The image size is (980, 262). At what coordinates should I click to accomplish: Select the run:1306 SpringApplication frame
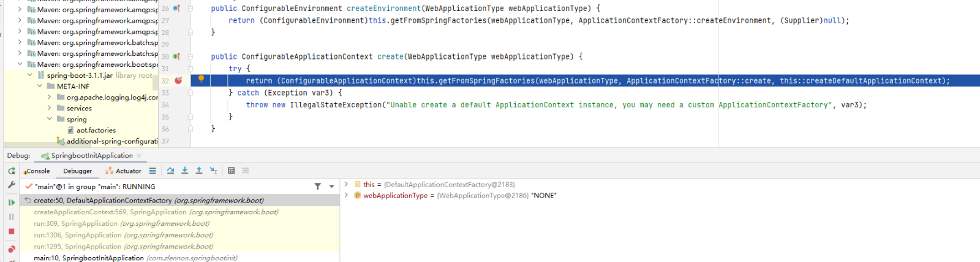(179, 235)
